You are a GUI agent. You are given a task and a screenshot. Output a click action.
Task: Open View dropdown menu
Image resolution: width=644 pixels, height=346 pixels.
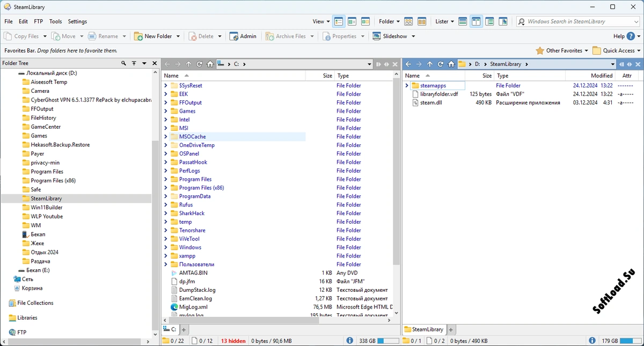[321, 21]
